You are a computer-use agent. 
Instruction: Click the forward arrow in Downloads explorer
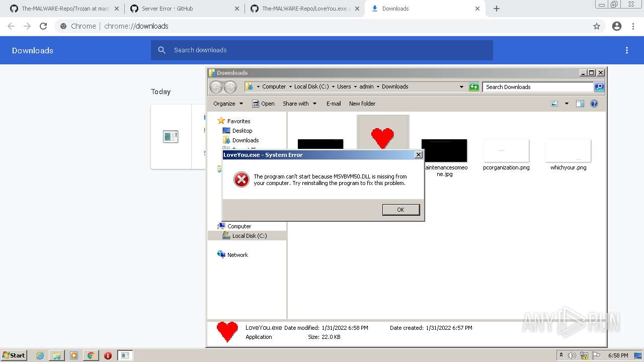pyautogui.click(x=230, y=87)
